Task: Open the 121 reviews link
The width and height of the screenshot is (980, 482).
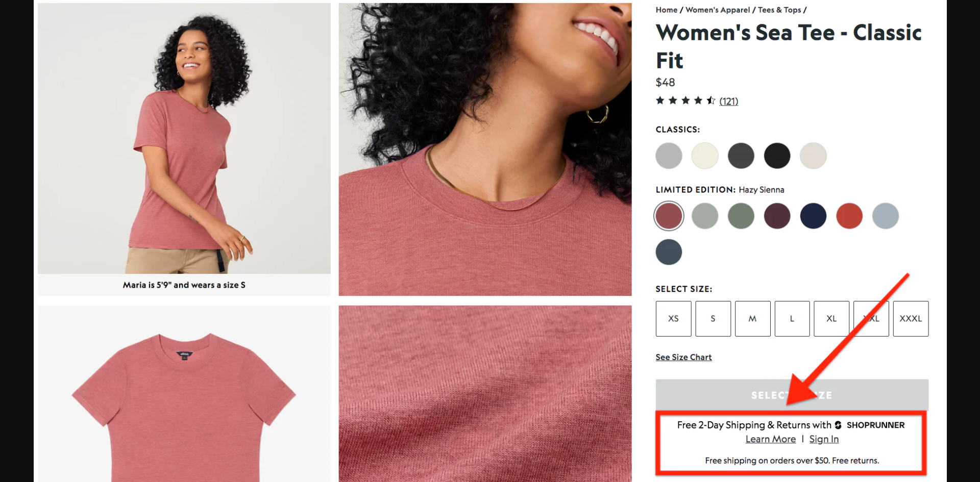Action: (729, 101)
